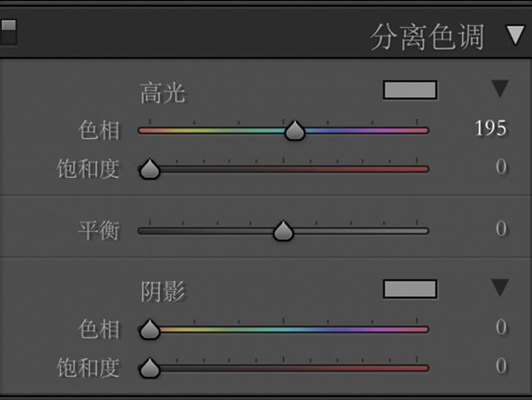Click the 阴影 色相 slider handle

(x=150, y=329)
